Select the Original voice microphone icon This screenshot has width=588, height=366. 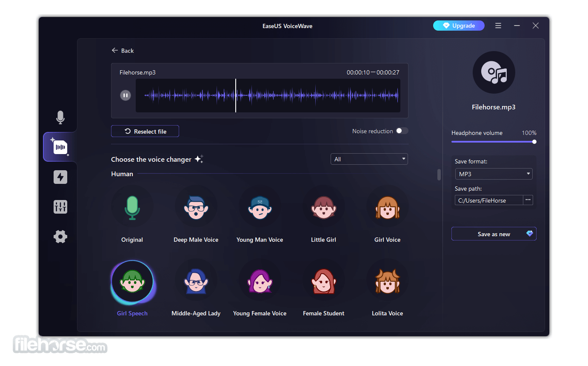[132, 207]
